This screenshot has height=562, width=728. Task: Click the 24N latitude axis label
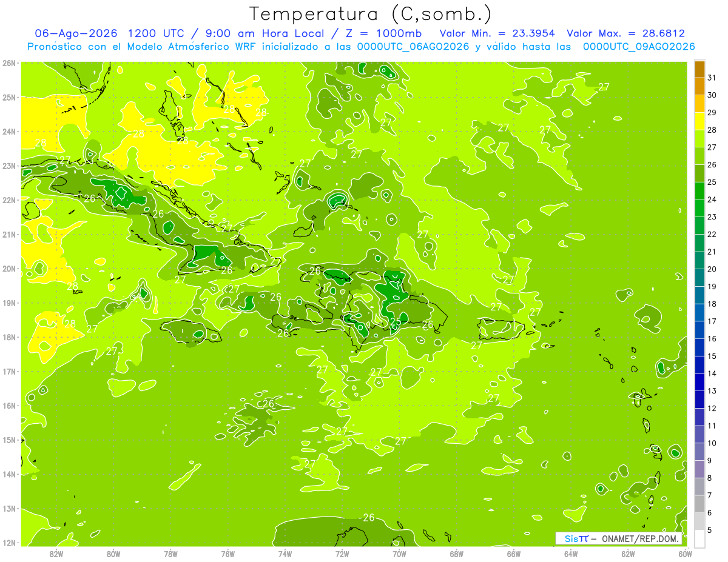[9, 132]
